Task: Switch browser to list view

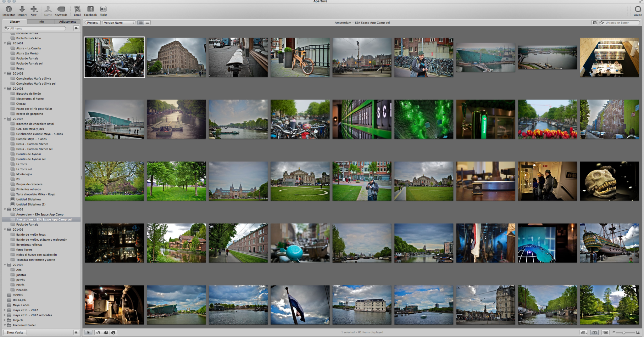Action: (x=147, y=23)
